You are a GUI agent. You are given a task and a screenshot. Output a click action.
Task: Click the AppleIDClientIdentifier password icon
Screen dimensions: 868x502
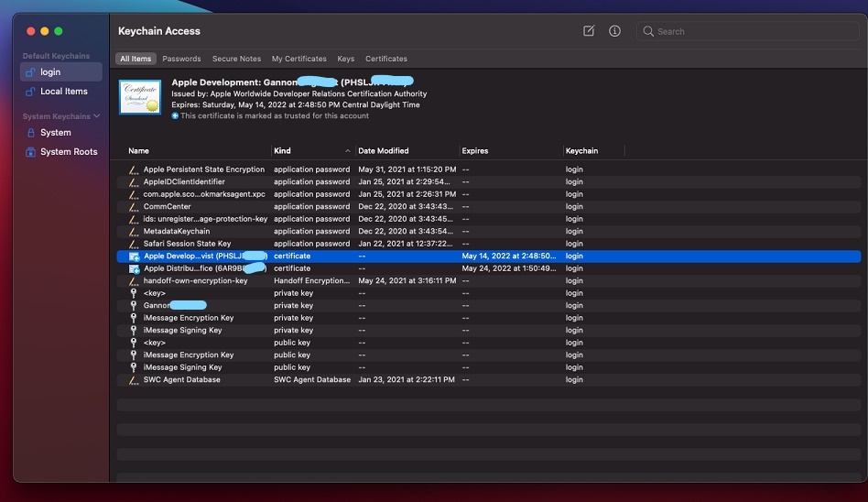pos(134,181)
